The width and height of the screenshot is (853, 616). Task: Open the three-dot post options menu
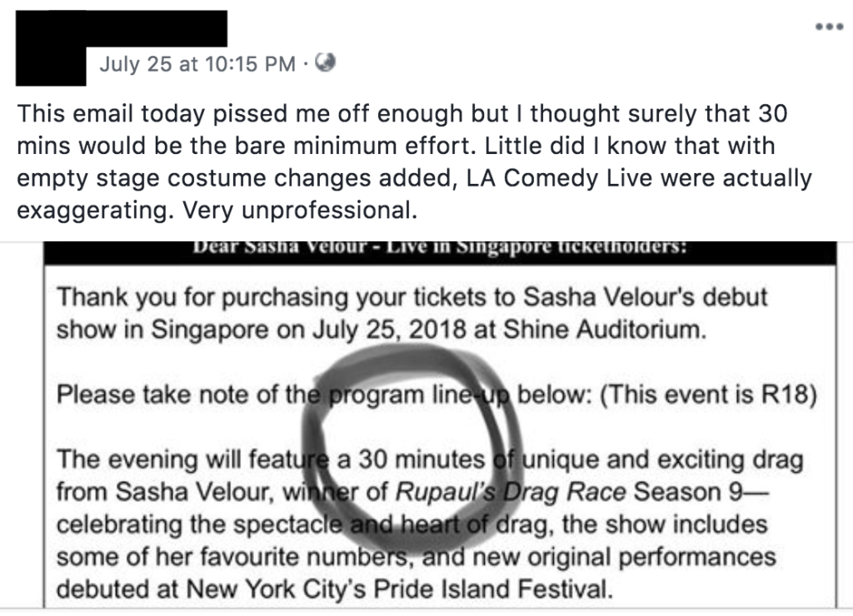829,27
